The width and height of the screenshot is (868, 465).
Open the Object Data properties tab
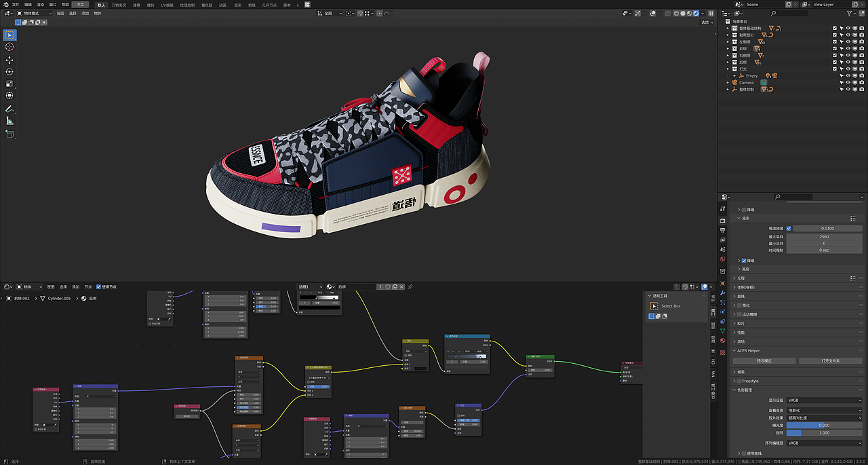pyautogui.click(x=723, y=331)
